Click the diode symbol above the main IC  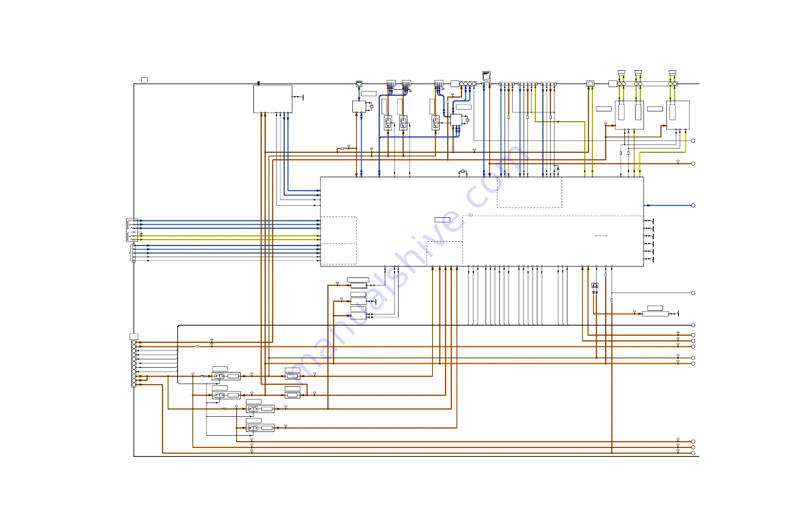[558, 169]
